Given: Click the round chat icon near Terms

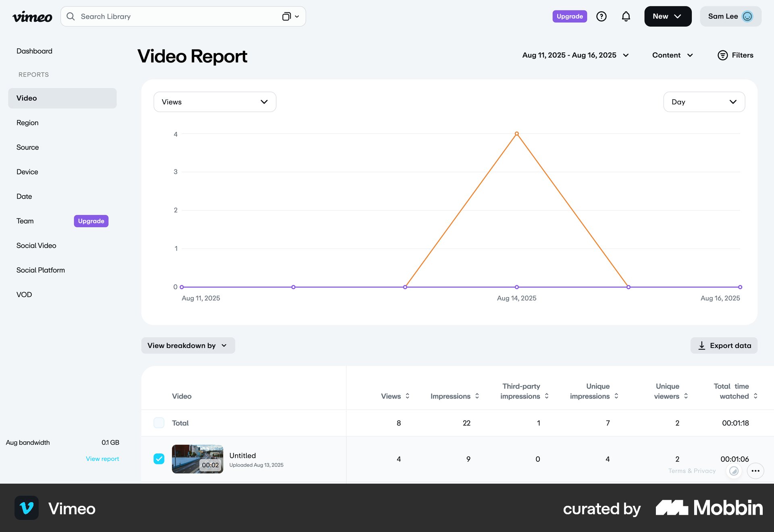Looking at the screenshot, I should coord(734,471).
